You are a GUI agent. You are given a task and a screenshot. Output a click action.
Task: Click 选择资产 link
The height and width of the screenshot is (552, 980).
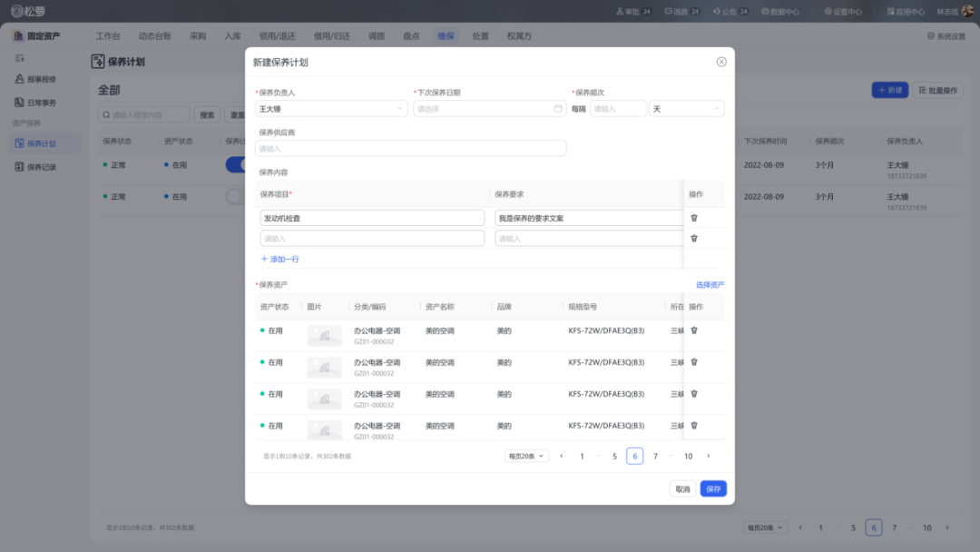(x=710, y=285)
